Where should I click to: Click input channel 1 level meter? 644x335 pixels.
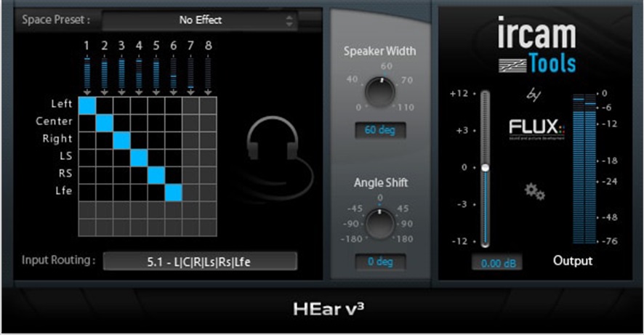[x=87, y=74]
